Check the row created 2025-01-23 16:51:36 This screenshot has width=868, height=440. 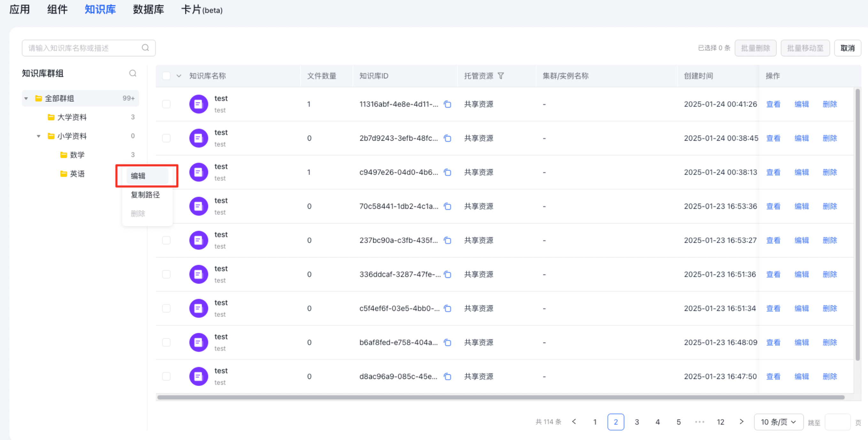tap(167, 274)
